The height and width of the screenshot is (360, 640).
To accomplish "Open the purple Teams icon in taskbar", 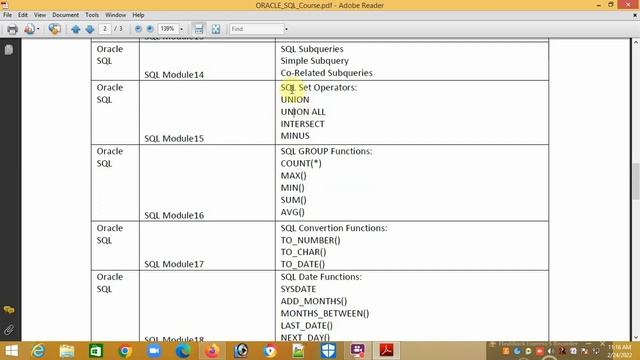I will 357,351.
